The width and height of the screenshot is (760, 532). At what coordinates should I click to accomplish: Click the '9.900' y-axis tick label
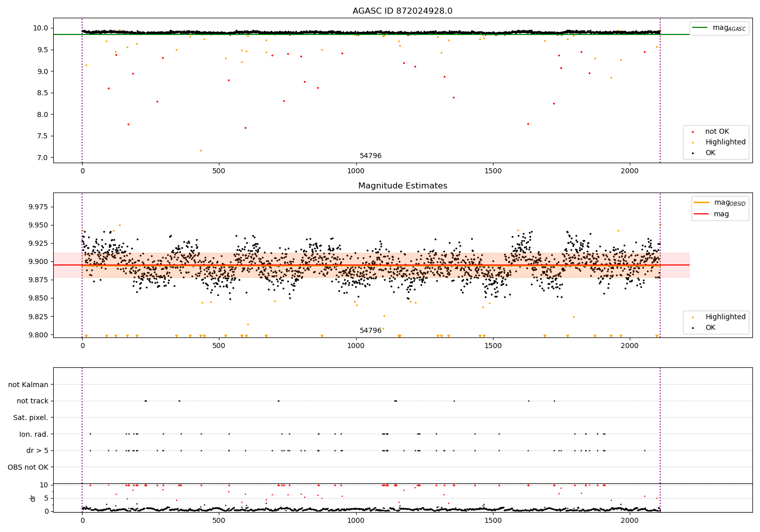(x=39, y=261)
